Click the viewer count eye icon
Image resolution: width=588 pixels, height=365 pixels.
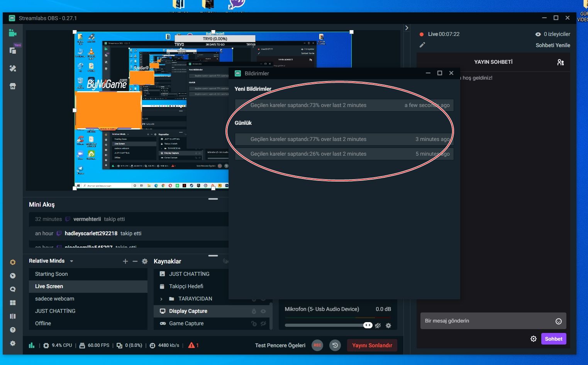point(538,34)
